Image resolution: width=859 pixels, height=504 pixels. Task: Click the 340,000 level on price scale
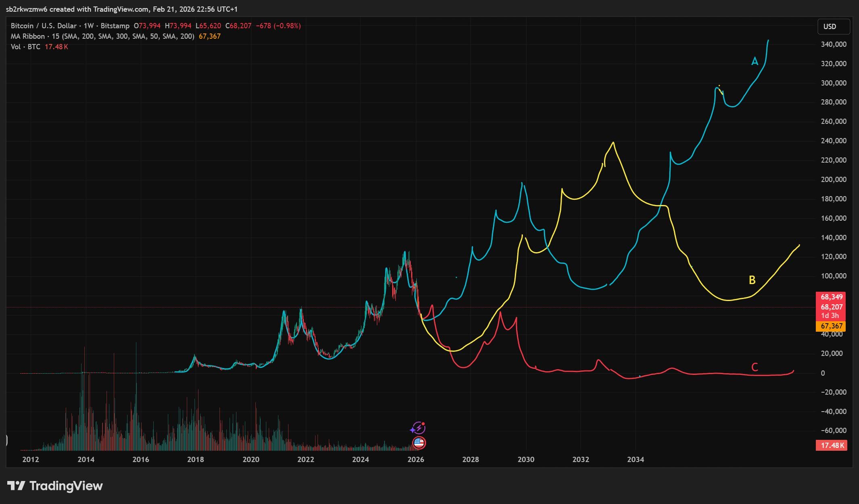point(833,44)
